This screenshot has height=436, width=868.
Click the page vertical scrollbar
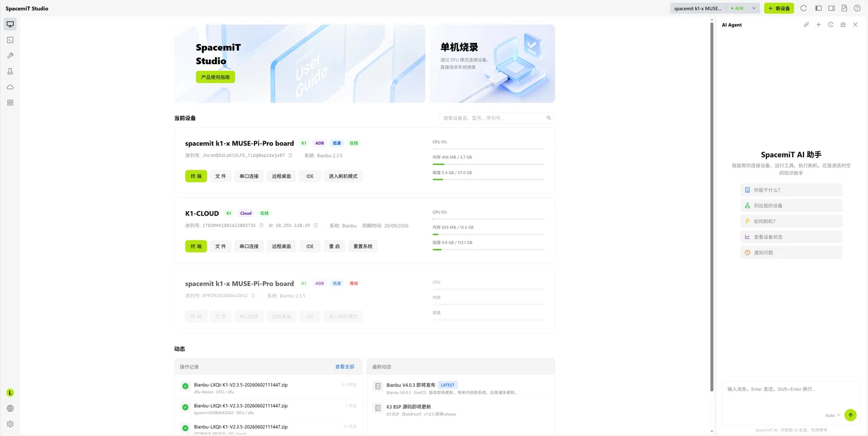tap(712, 206)
